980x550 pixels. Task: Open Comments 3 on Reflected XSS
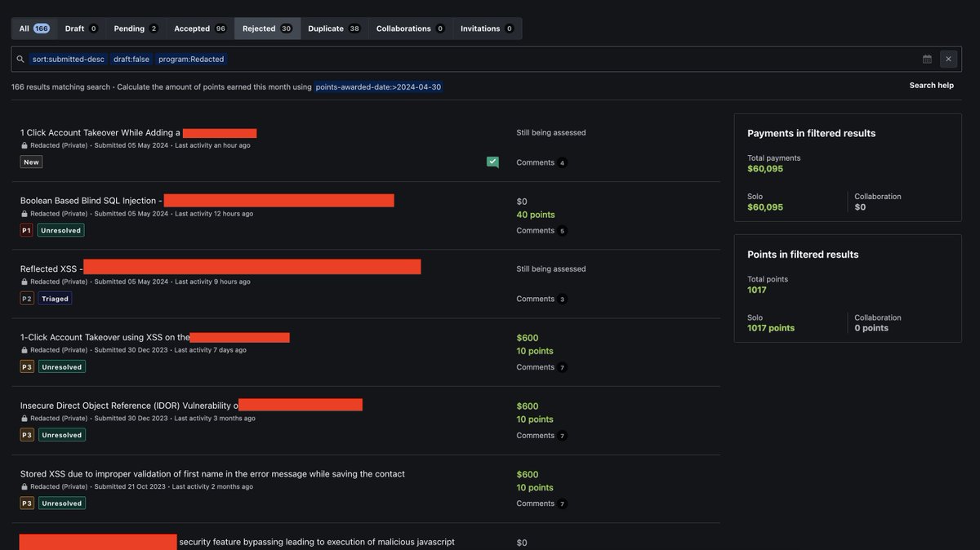click(541, 299)
